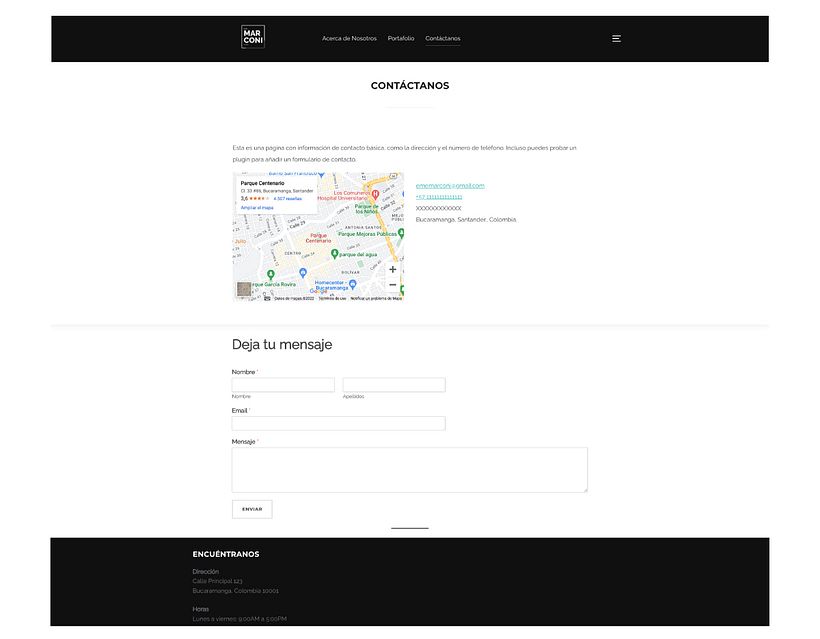Click the satellite view thumbnail on the map
Image resolution: width=820 pixels, height=639 pixels.
coord(245,290)
